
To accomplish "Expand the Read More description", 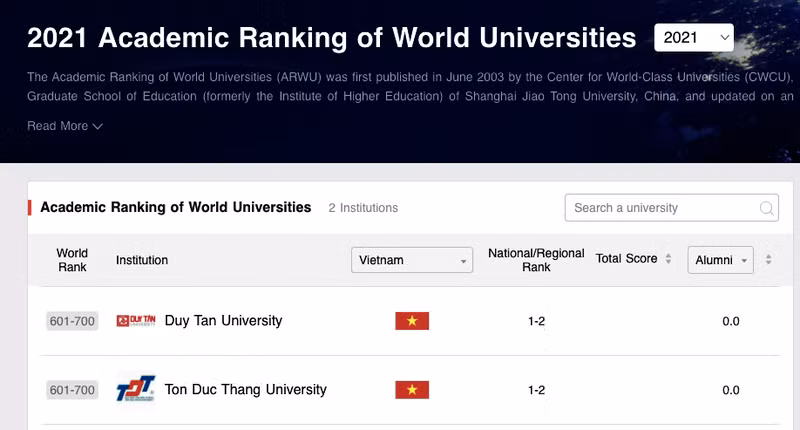I will tap(65, 126).
